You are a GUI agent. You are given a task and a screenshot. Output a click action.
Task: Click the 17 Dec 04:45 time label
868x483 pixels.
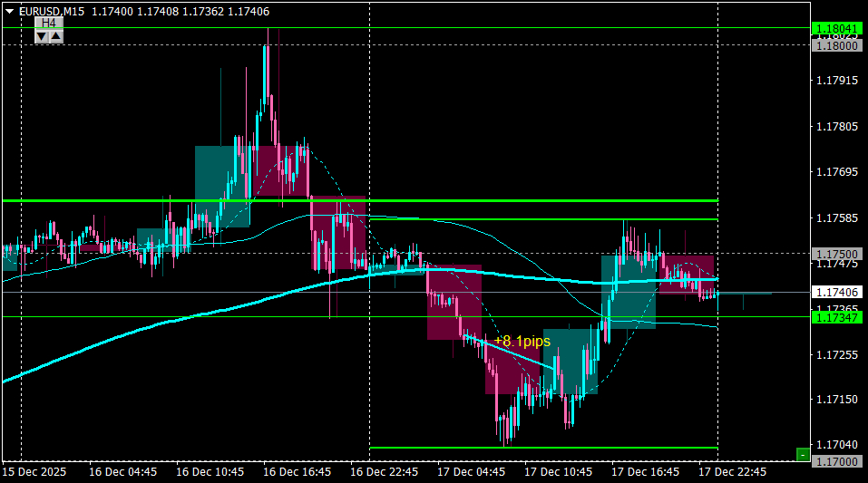tap(471, 472)
